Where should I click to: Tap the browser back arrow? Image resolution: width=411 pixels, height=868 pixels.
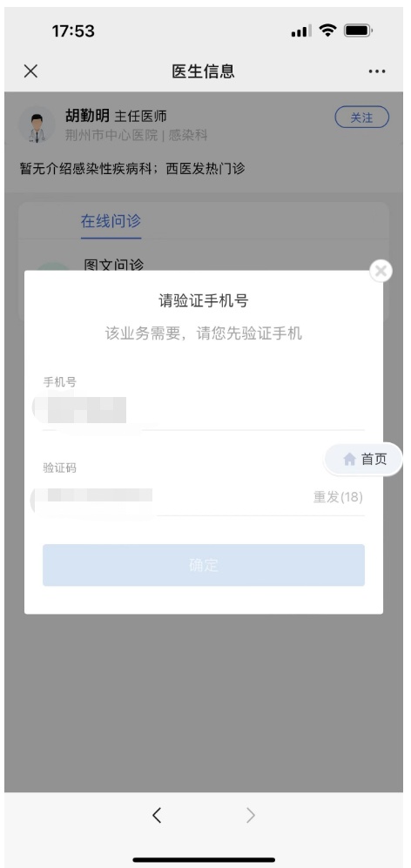click(157, 815)
